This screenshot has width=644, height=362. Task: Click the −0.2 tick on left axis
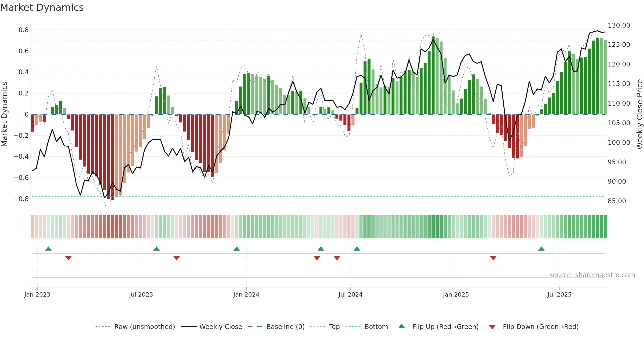21,135
